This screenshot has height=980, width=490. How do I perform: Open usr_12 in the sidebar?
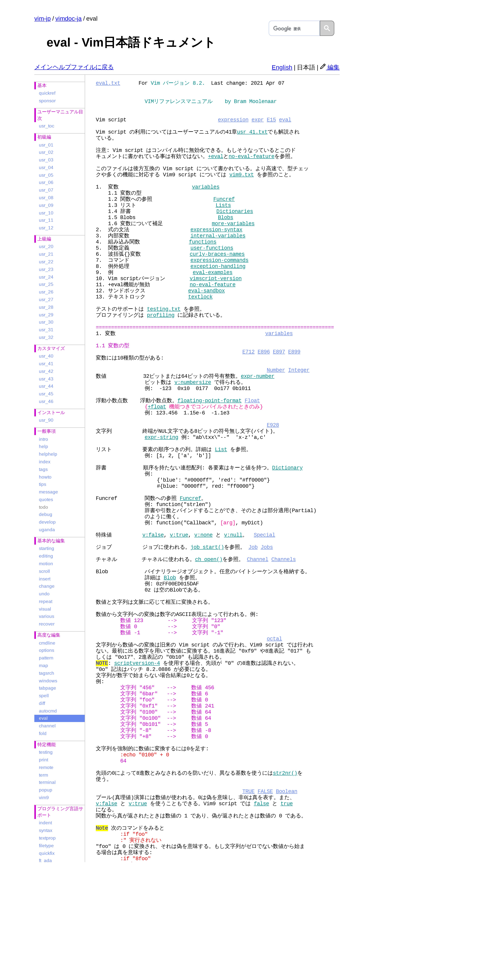click(x=46, y=228)
